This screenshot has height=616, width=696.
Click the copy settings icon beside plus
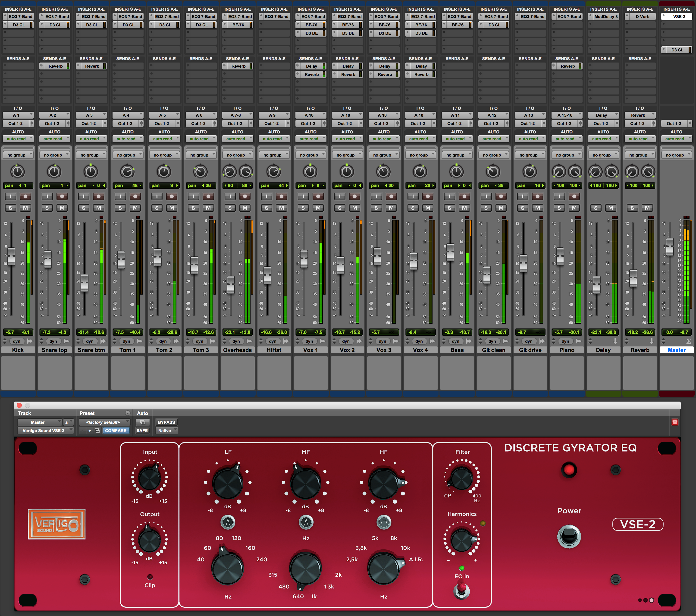pyautogui.click(x=97, y=431)
